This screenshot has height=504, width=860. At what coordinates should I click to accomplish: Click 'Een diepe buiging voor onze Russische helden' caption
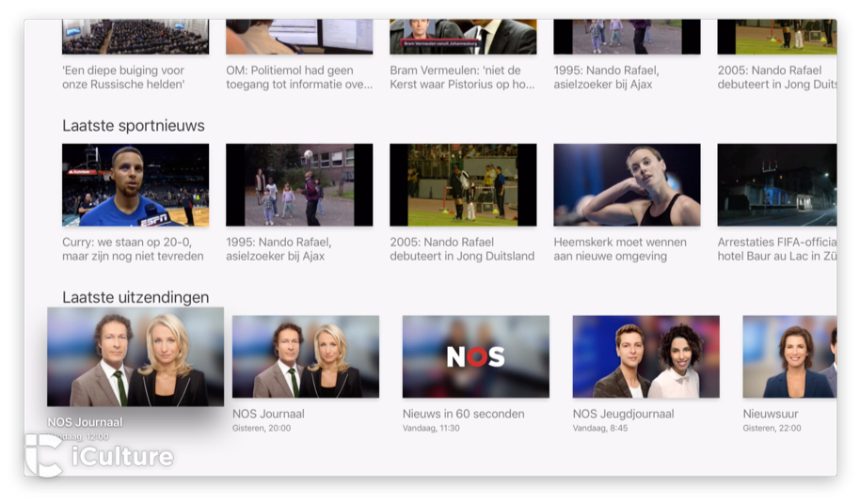coord(123,77)
